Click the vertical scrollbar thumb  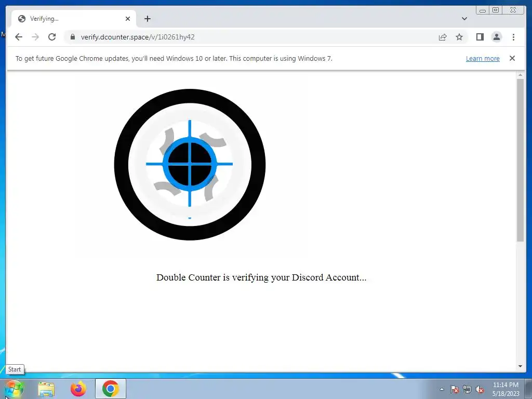point(520,160)
